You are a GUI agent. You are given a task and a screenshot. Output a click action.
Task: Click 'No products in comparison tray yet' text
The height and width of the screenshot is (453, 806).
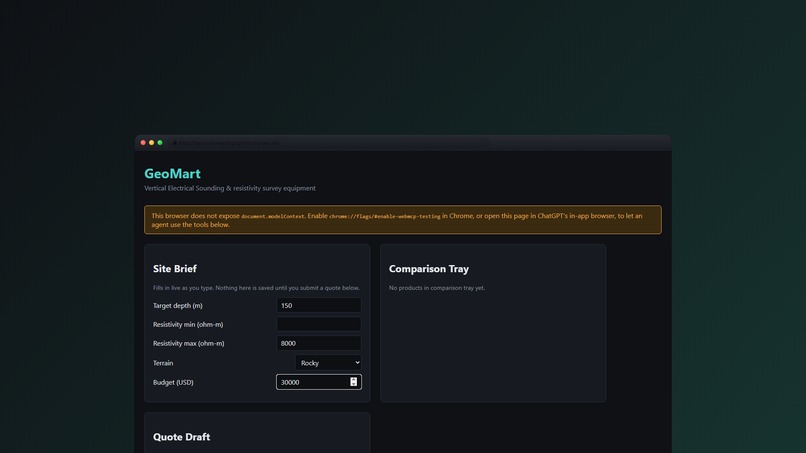[436, 288]
